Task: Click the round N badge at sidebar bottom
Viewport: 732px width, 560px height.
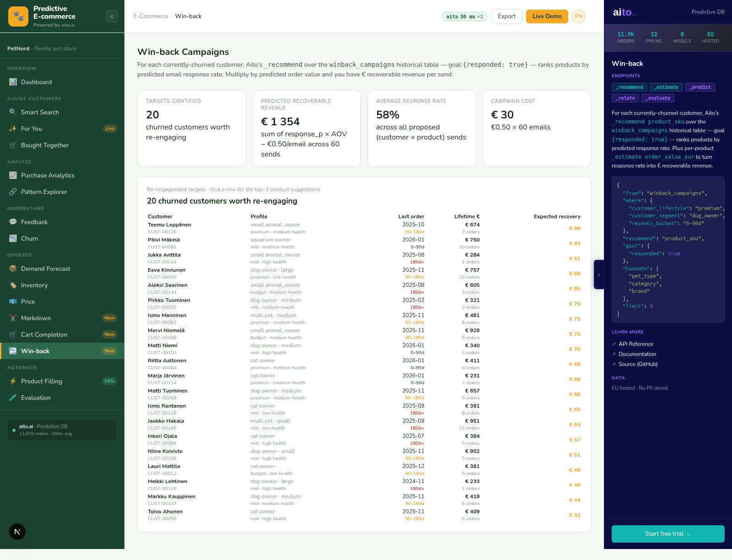Action: 17,532
